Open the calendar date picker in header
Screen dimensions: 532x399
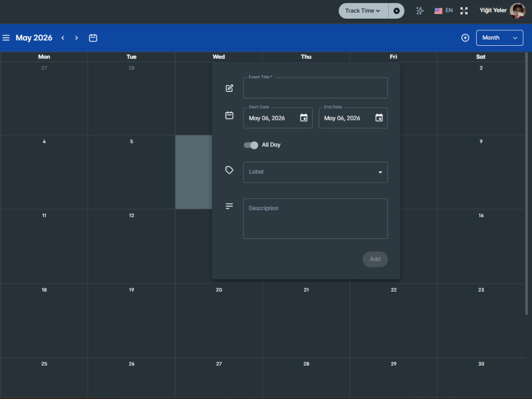tap(93, 38)
